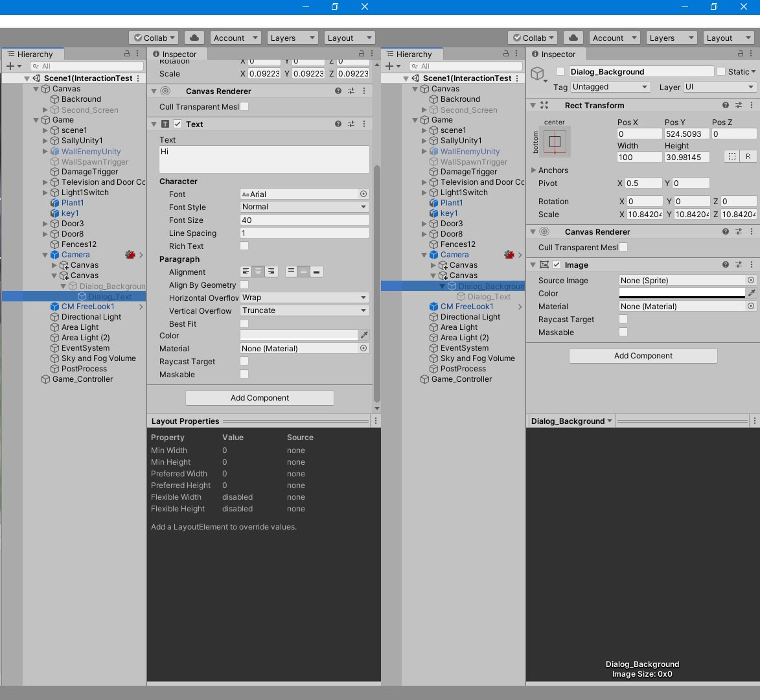
Task: Click Add Component below the Image component
Action: coord(643,356)
